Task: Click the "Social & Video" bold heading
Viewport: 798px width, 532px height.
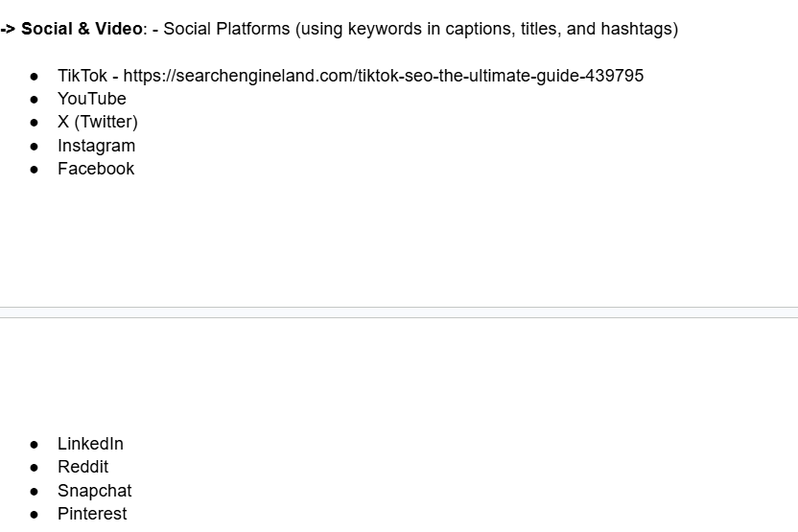Action: coord(82,29)
